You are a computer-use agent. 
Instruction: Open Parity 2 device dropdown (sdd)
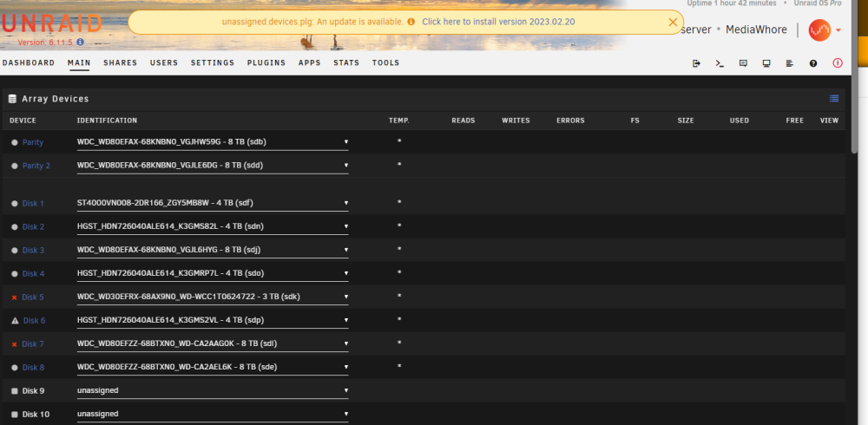click(x=213, y=165)
